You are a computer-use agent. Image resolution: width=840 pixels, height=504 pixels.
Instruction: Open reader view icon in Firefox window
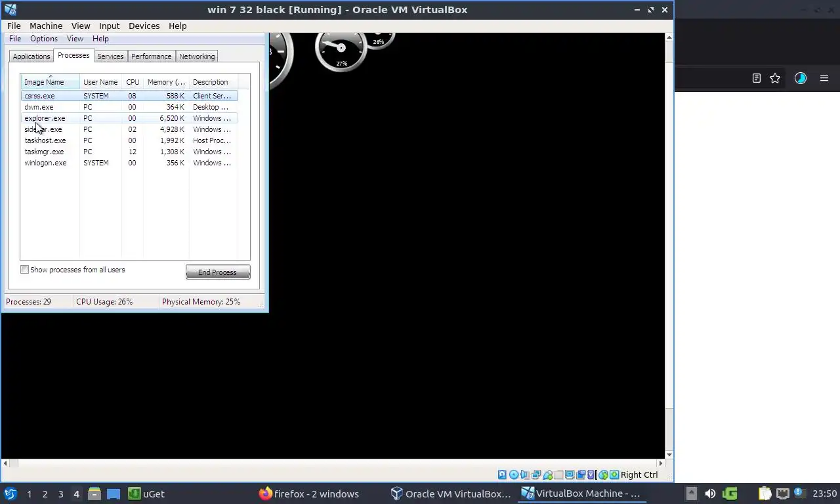[x=756, y=78]
